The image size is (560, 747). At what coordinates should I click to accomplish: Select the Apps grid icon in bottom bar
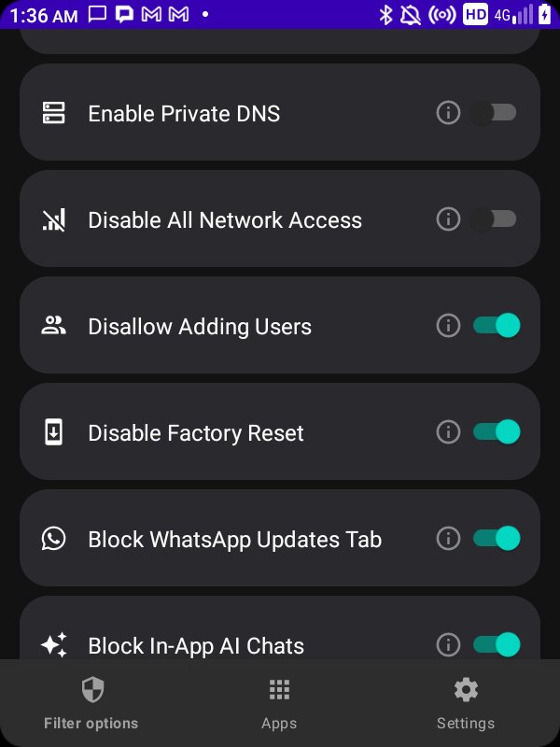click(279, 689)
